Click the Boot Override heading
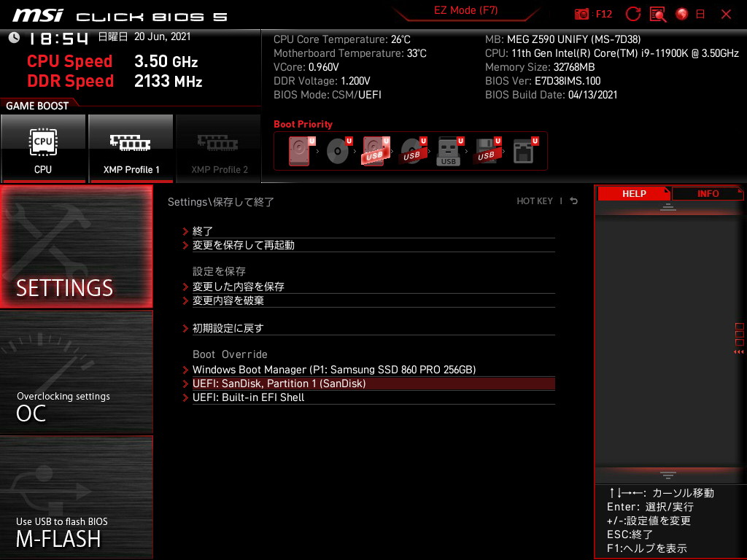This screenshot has height=560, width=747. 230,354
